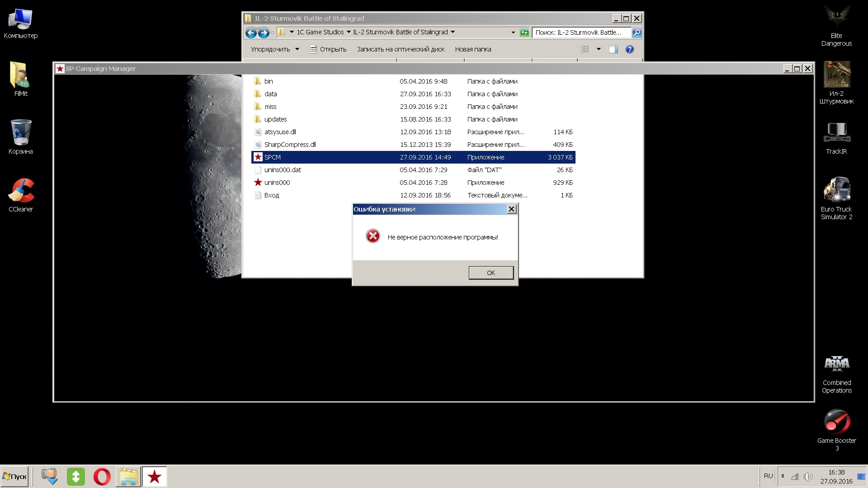The width and height of the screenshot is (868, 488).
Task: Select the bin folder row
Action: 413,81
